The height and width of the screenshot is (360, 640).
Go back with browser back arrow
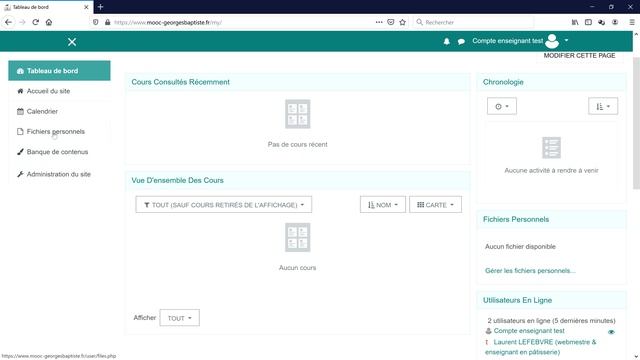click(9, 22)
